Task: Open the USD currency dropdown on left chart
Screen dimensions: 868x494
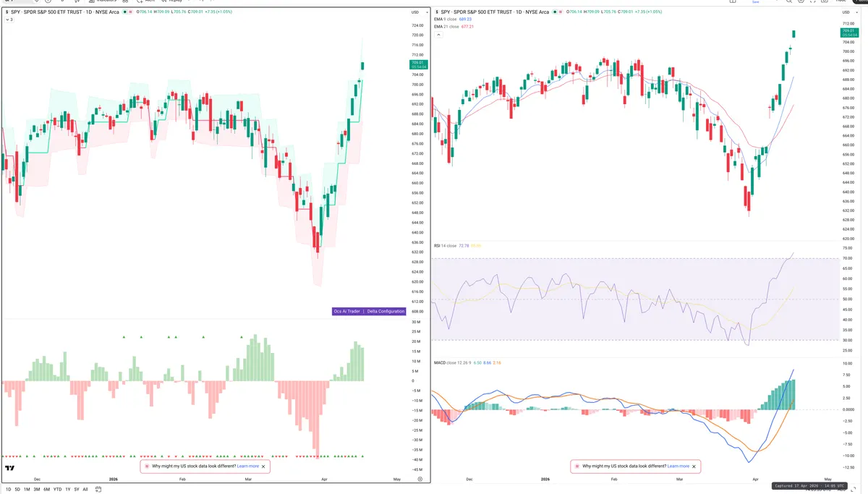Action: click(x=419, y=12)
